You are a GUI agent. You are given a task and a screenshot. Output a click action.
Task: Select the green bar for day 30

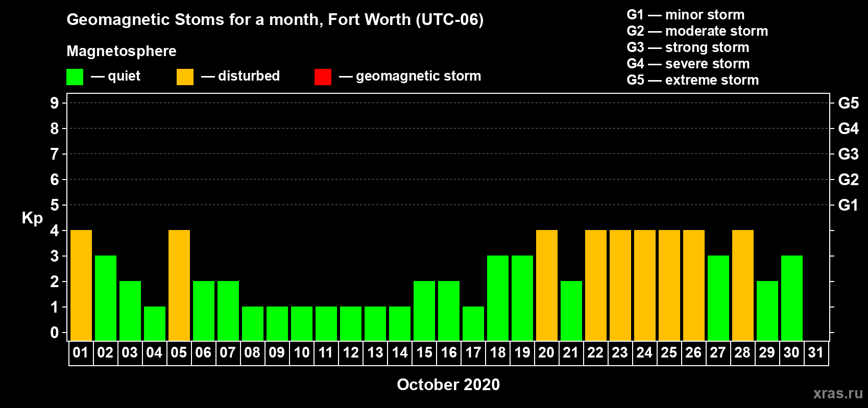[x=792, y=298]
